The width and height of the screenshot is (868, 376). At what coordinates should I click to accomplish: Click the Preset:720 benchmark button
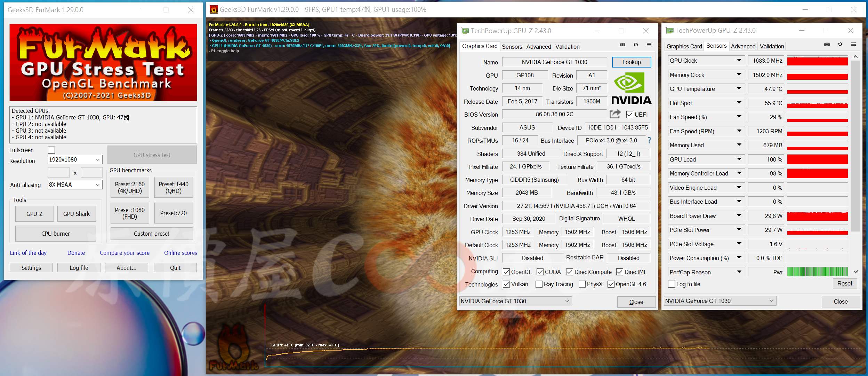pos(174,213)
